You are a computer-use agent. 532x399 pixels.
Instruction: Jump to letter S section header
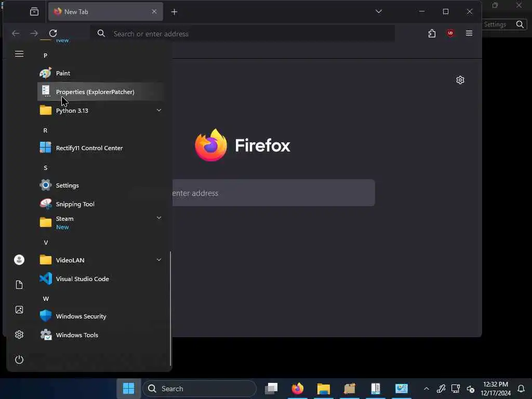46,168
